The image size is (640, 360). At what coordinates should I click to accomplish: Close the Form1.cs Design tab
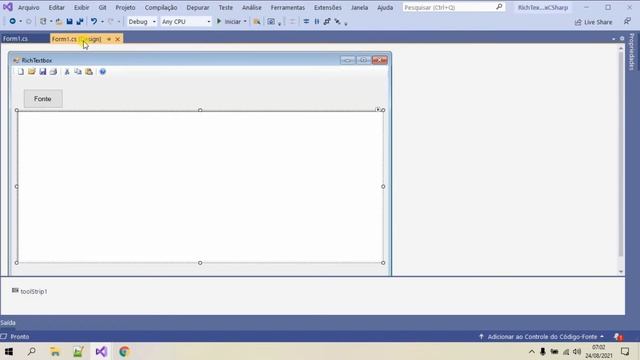pyautogui.click(x=118, y=39)
